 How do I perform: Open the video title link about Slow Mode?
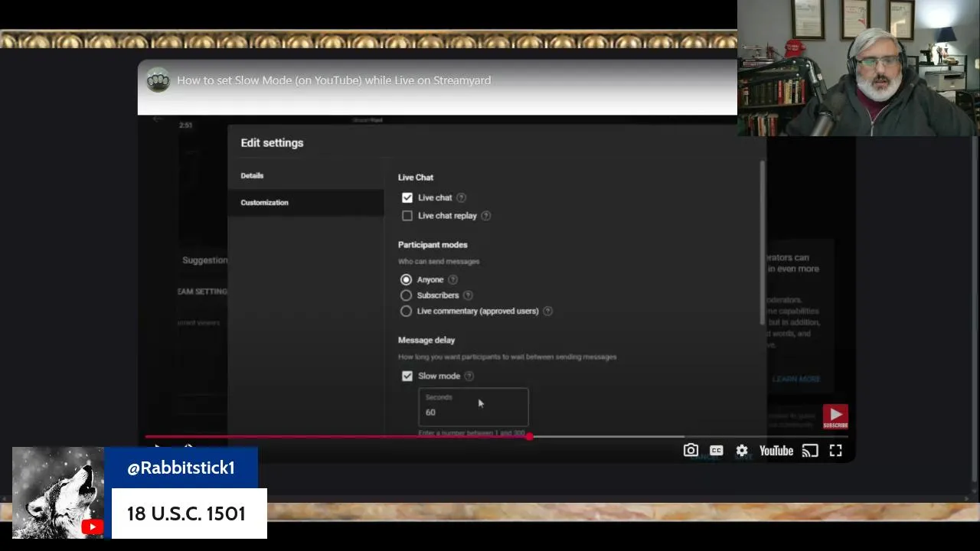coord(334,80)
